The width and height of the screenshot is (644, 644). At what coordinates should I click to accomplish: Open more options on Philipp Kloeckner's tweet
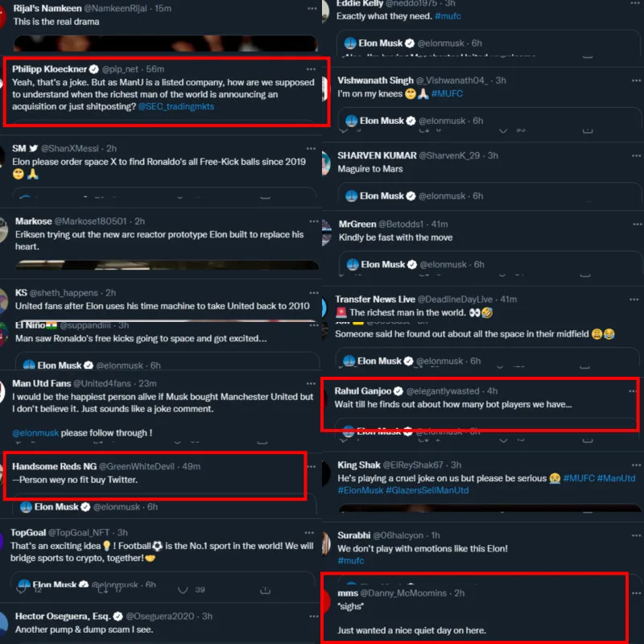tap(311, 69)
